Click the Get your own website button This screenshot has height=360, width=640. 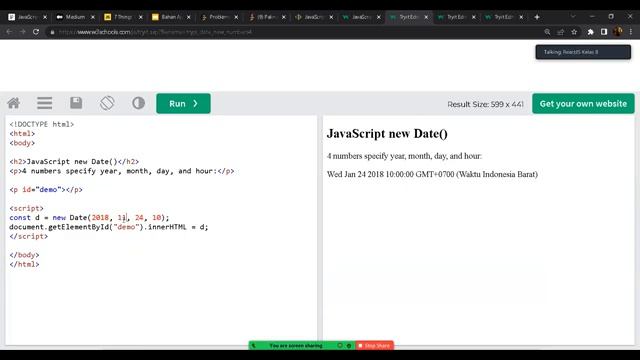pos(583,104)
